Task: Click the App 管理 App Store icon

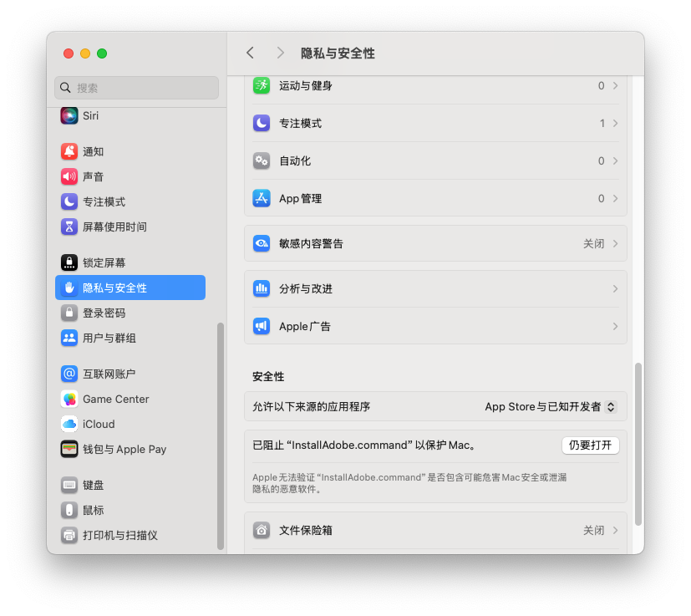Action: click(x=262, y=198)
